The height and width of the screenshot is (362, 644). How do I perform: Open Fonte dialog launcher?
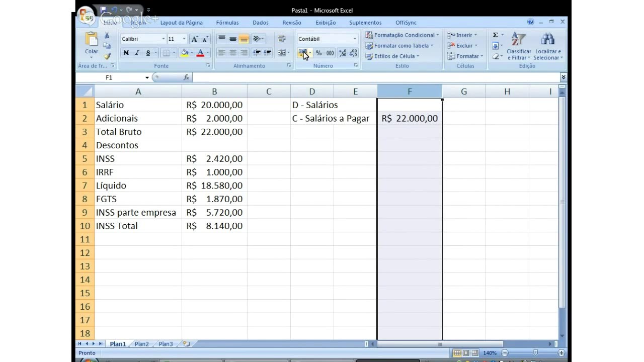click(x=208, y=66)
